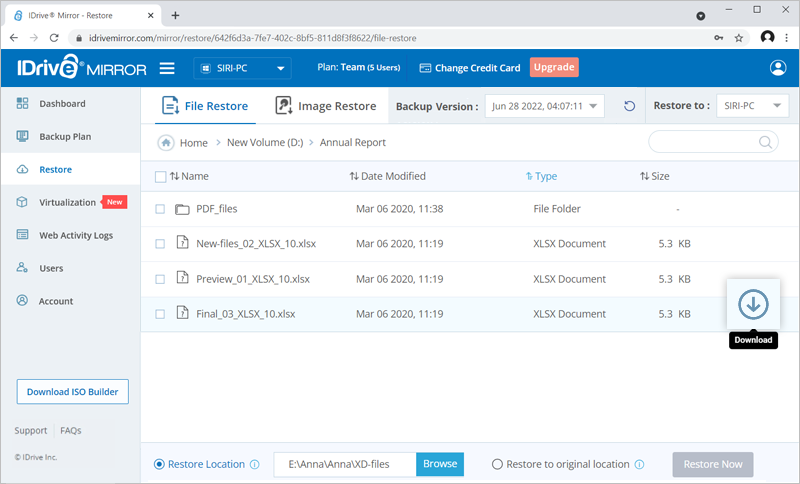Toggle the select-all checkbox in header
The width and height of the screenshot is (800, 484).
pyautogui.click(x=160, y=177)
